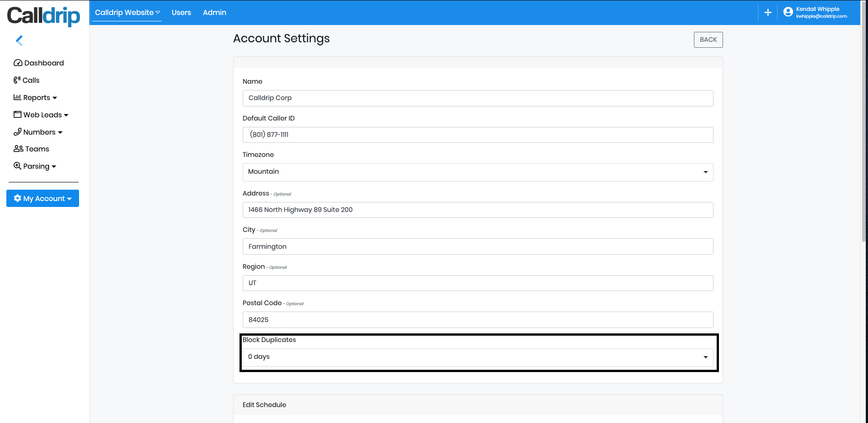The height and width of the screenshot is (423, 868).
Task: Click the Dashboard gauge icon
Action: pos(18,63)
